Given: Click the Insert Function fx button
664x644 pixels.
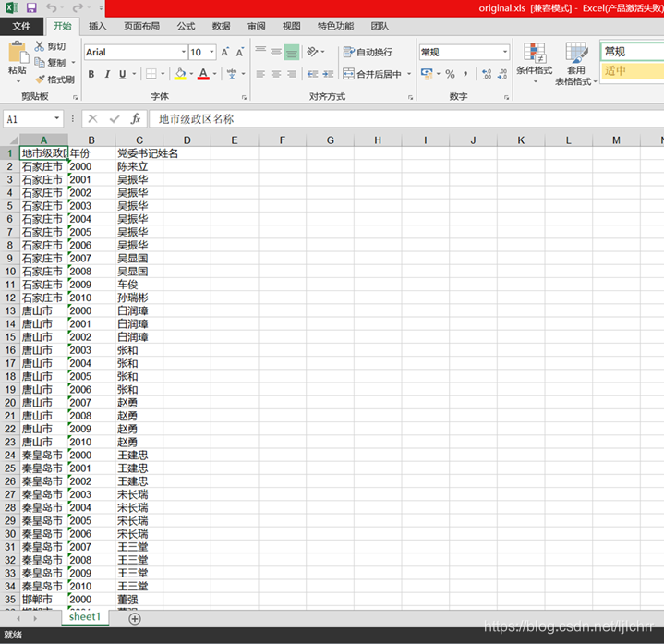Looking at the screenshot, I should (135, 118).
